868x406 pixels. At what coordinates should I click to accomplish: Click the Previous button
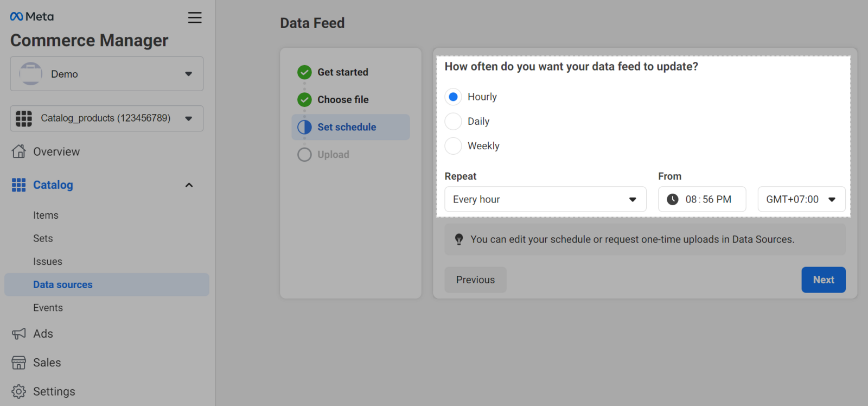[476, 280]
